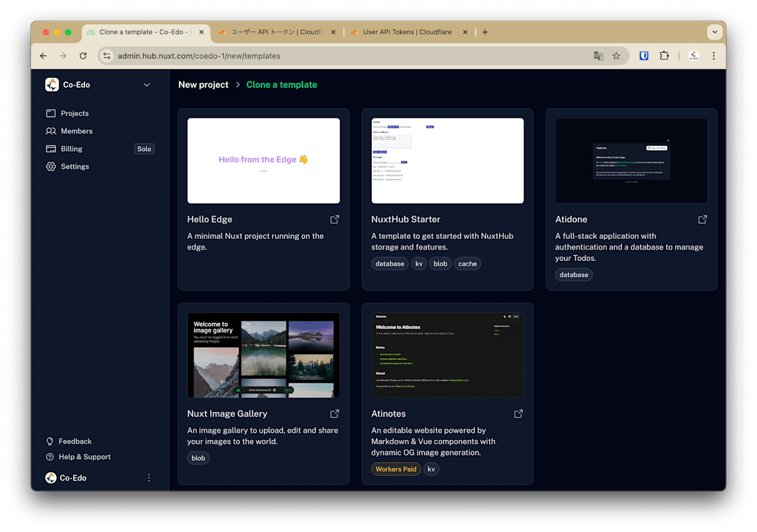The image size is (757, 532).
Task: Go back with the browser back arrow
Action: tap(43, 56)
